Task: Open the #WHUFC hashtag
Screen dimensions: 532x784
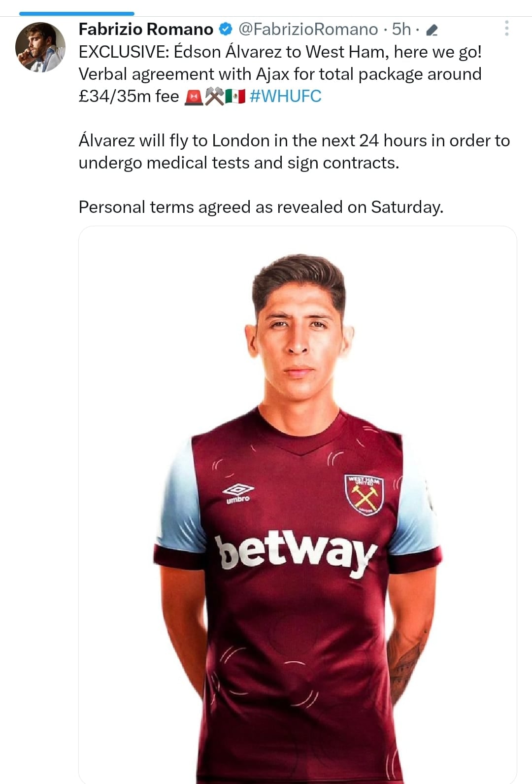Action: point(285,96)
